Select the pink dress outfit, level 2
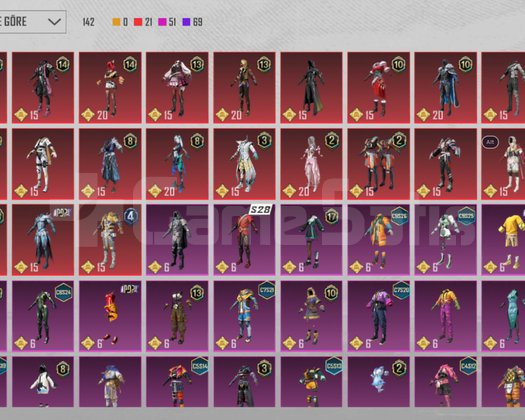 [311, 164]
